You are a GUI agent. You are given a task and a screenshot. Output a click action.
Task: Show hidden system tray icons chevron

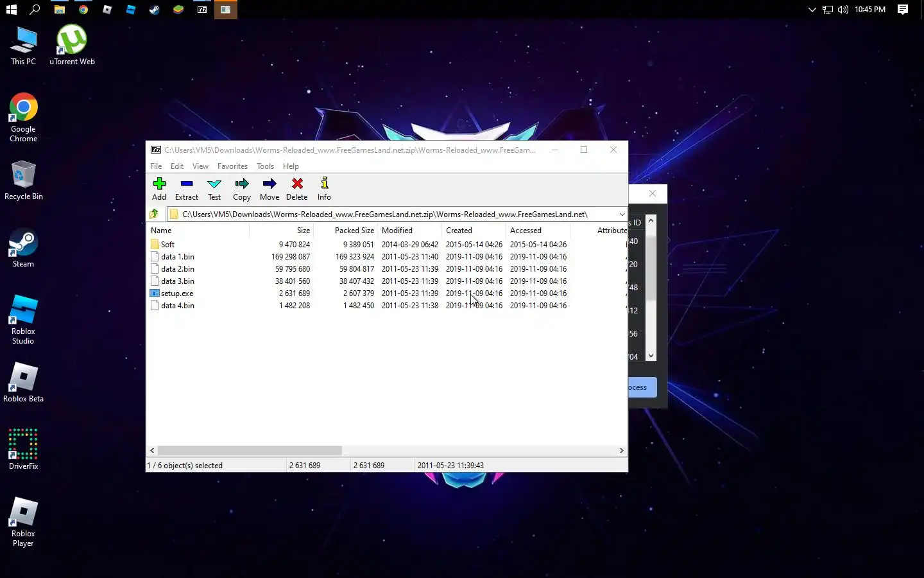812,10
